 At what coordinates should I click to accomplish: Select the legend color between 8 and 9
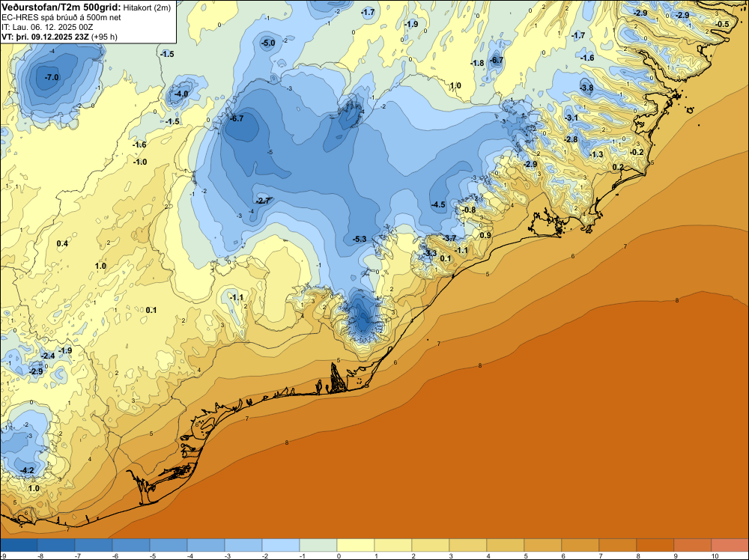655,545
